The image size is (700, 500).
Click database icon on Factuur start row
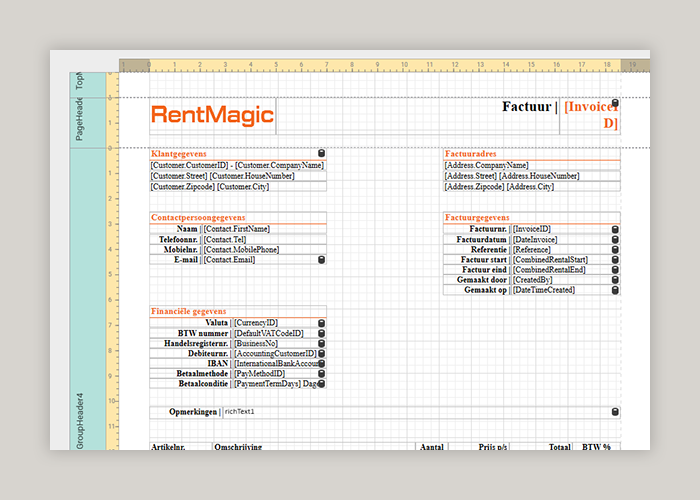pos(615,260)
